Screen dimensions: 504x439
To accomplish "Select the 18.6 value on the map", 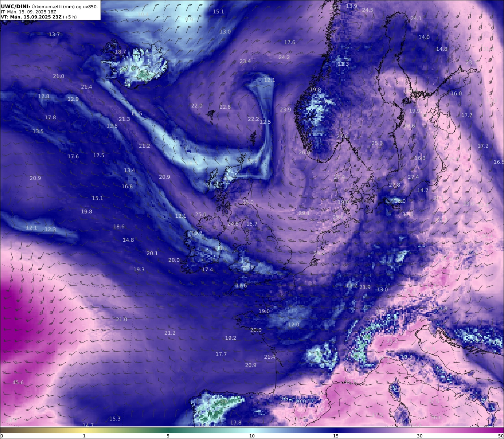I will (x=119, y=226).
